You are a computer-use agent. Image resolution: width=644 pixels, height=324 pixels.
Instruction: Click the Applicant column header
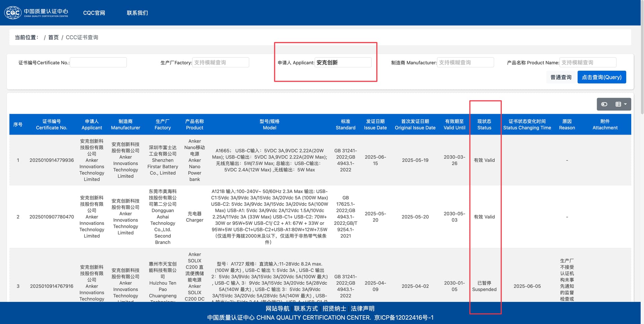[x=92, y=124]
